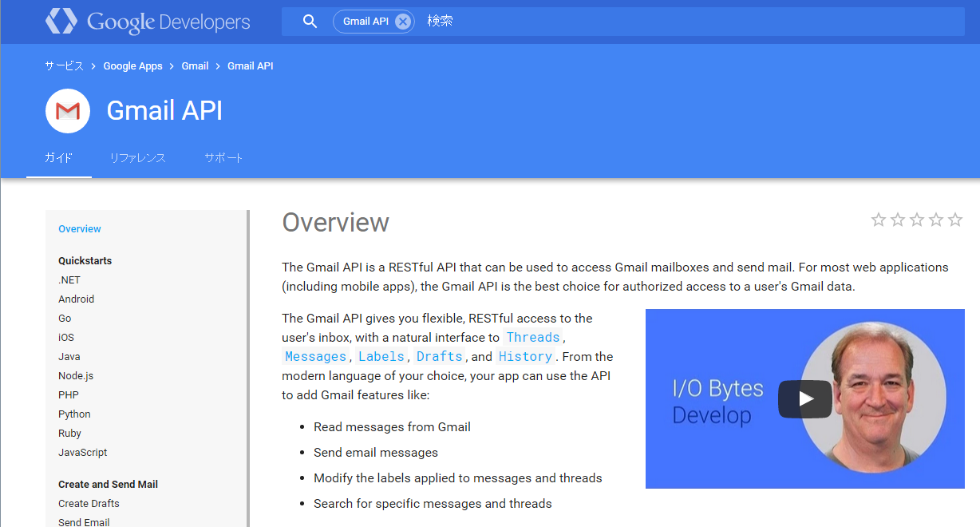
Task: Open the Labels reference link
Action: pos(381,356)
